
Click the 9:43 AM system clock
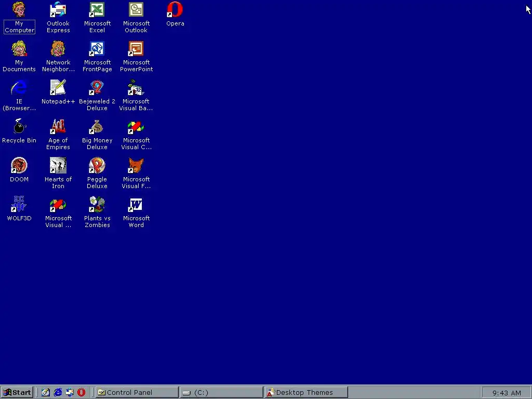point(507,393)
